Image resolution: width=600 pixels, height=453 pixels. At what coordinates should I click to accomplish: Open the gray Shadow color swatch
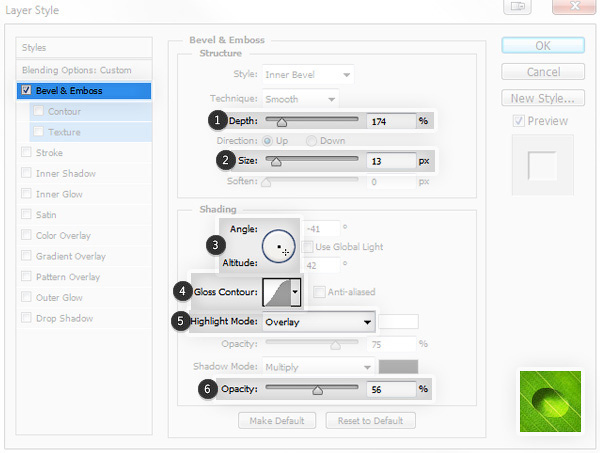pos(398,367)
